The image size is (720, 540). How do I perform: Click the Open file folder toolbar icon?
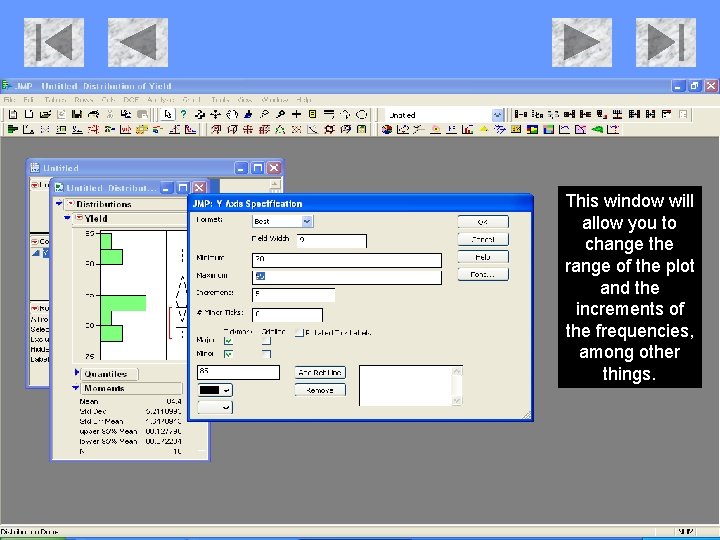tap(45, 114)
